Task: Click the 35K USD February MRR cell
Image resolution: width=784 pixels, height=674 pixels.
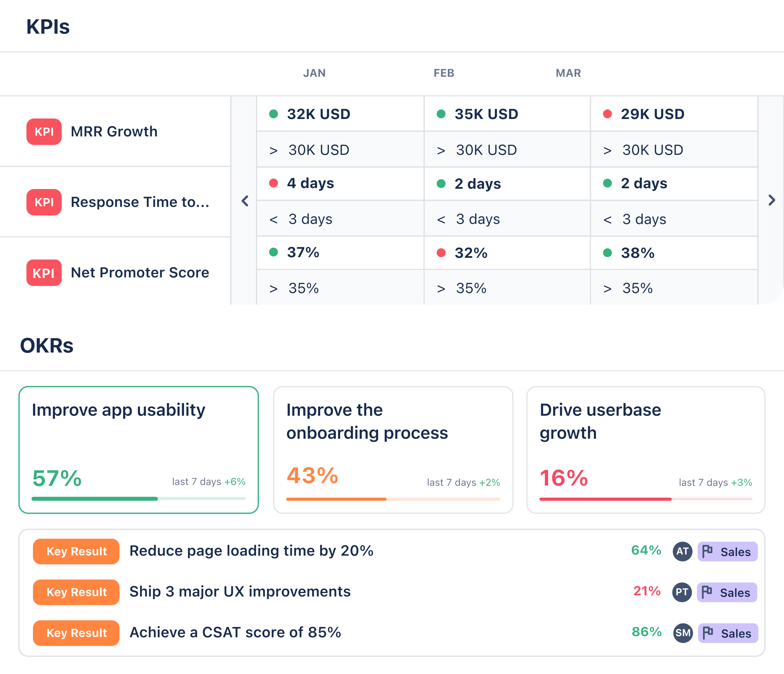Action: point(507,114)
